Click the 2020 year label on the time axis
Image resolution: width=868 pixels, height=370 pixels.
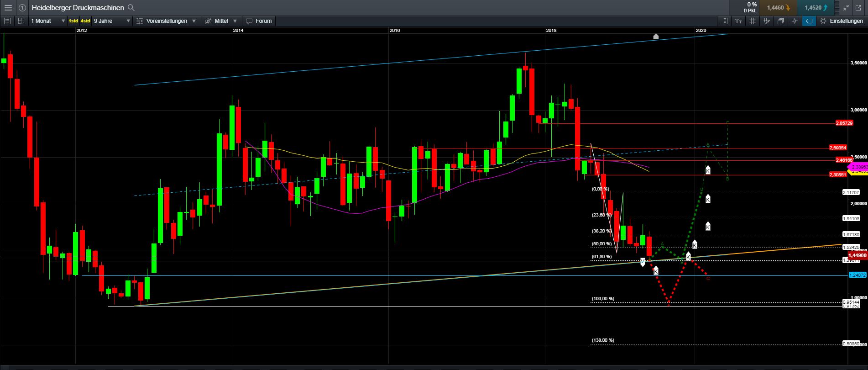coord(701,30)
